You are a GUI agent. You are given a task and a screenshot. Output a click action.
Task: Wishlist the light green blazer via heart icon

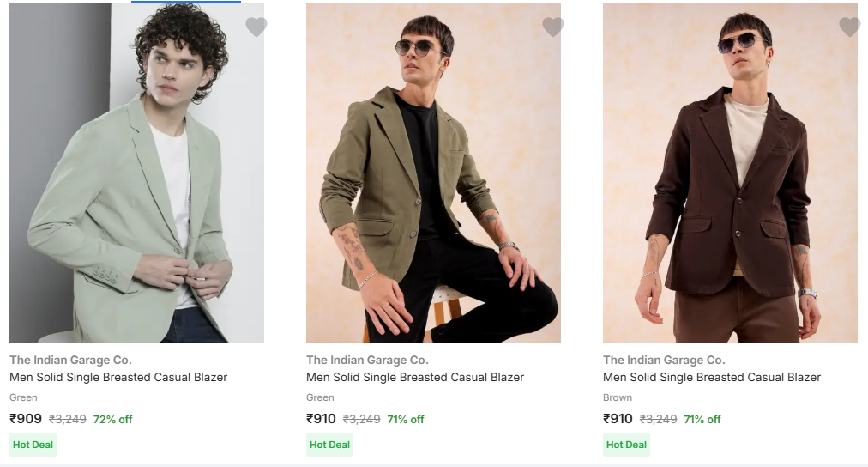coord(256,27)
